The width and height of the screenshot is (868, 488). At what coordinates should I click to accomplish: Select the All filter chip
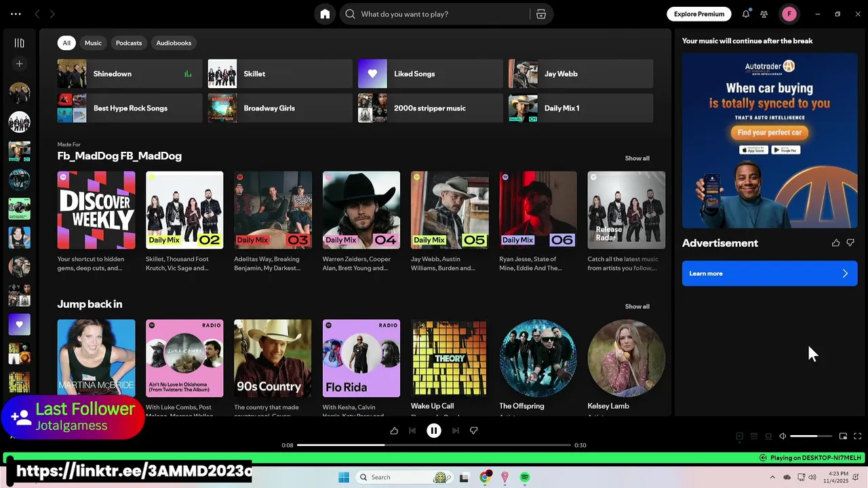tap(66, 43)
